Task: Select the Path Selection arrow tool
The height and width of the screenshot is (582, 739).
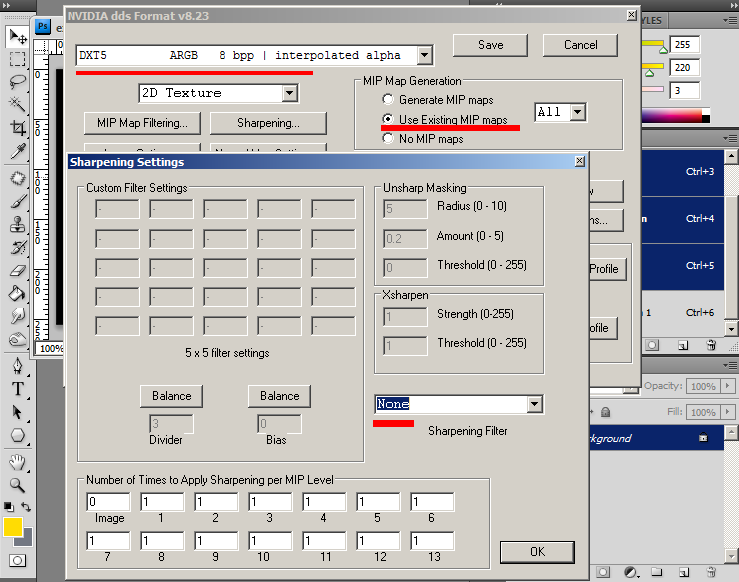Action: tap(18, 412)
